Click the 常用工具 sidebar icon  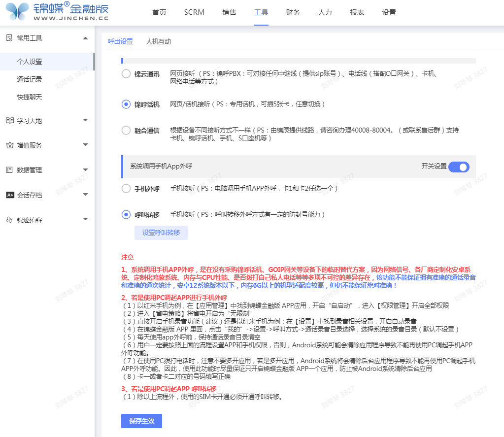9,38
